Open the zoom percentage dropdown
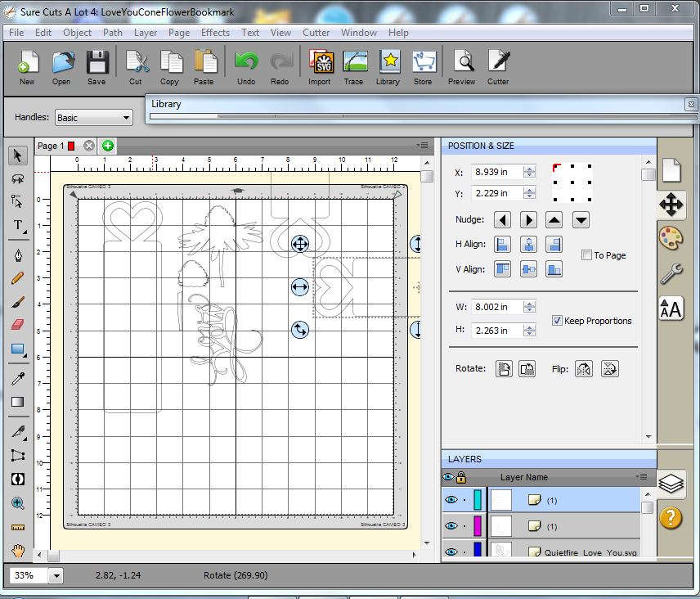This screenshot has height=599, width=700. pyautogui.click(x=56, y=575)
